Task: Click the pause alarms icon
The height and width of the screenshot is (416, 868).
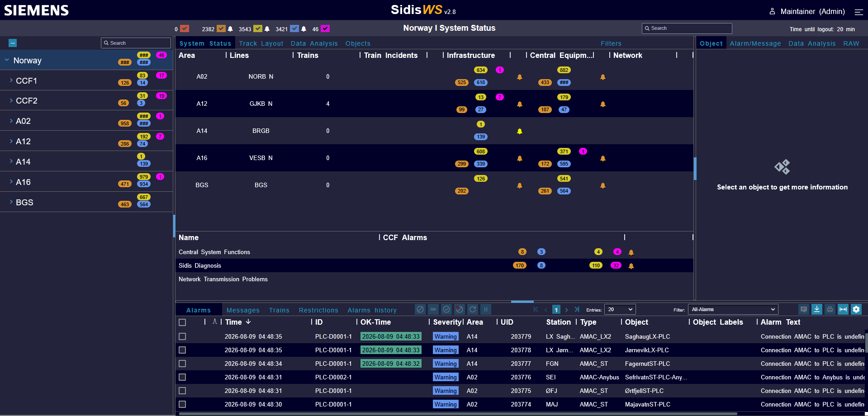Action: (486, 309)
